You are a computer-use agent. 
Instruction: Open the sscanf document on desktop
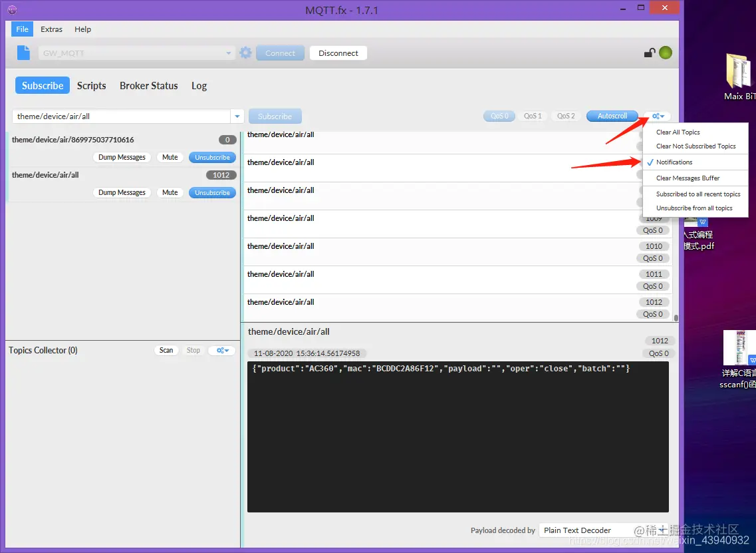[739, 359]
